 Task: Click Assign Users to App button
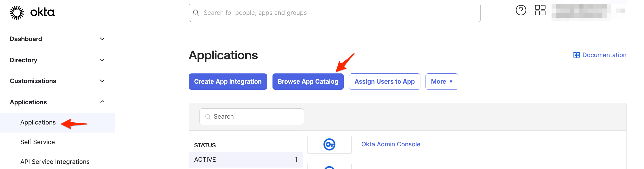(384, 81)
